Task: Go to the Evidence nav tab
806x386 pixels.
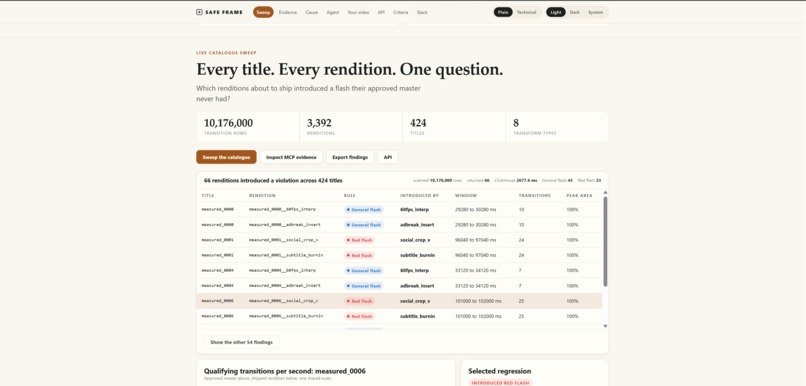Action: 288,12
